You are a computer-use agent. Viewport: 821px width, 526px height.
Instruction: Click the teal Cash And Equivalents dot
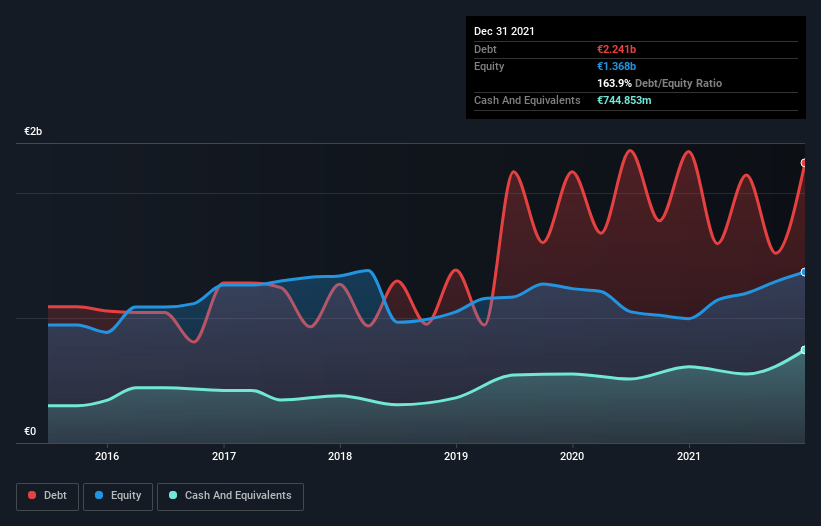click(173, 495)
